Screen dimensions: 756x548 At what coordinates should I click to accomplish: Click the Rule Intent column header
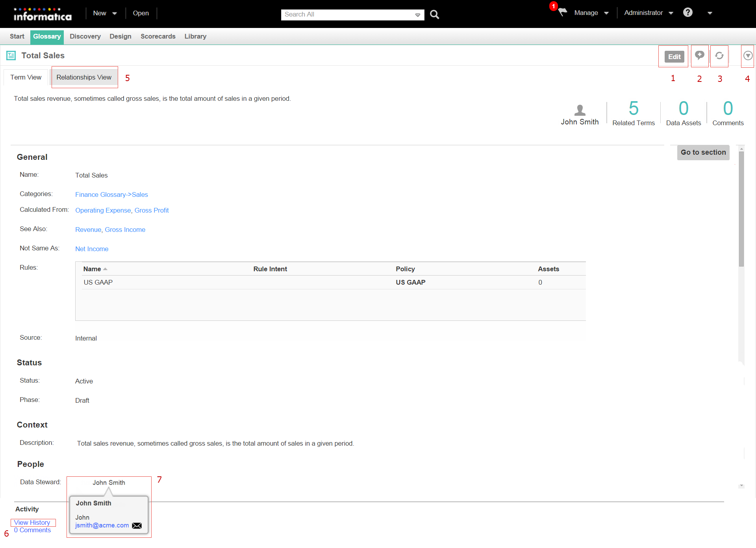click(270, 269)
